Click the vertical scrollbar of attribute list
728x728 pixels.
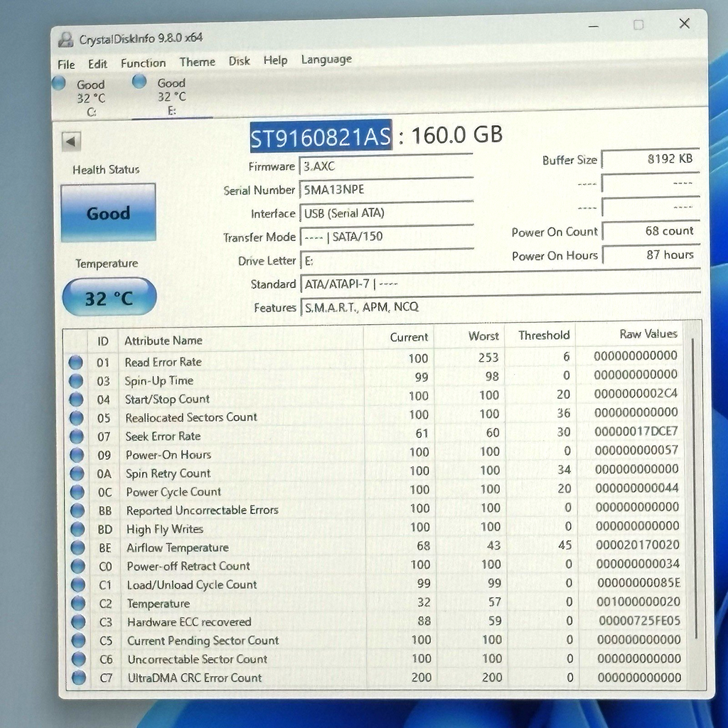694,488
